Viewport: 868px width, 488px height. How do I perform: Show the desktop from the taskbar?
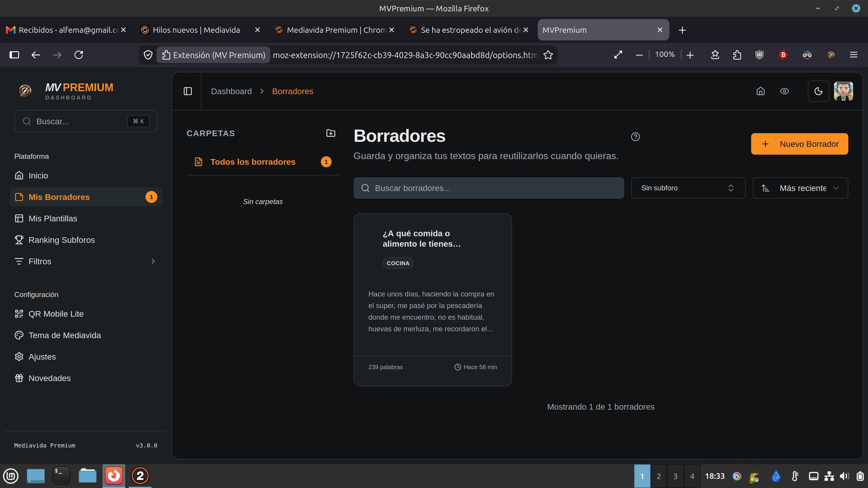[35, 476]
